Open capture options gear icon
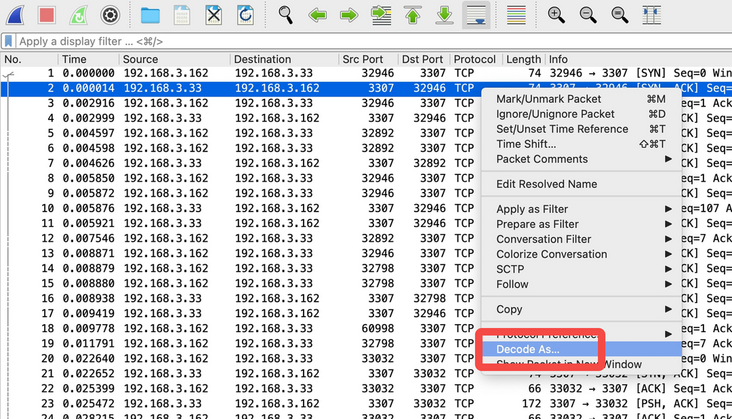Image resolution: width=732 pixels, height=419 pixels. click(x=110, y=15)
